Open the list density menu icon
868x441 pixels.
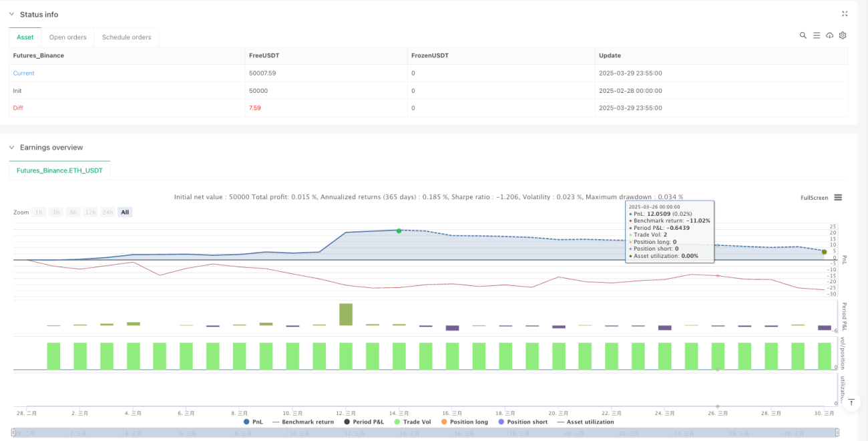(x=817, y=35)
